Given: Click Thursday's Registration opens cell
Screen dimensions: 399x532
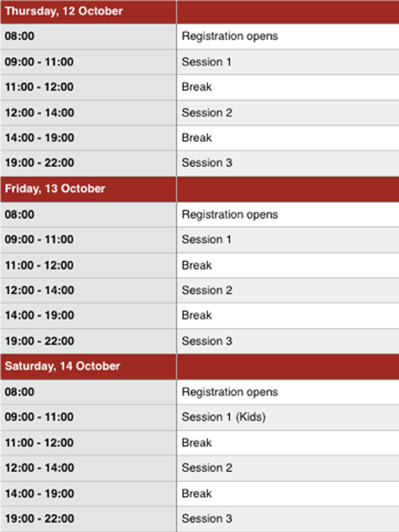Looking at the screenshot, I should 229,37.
